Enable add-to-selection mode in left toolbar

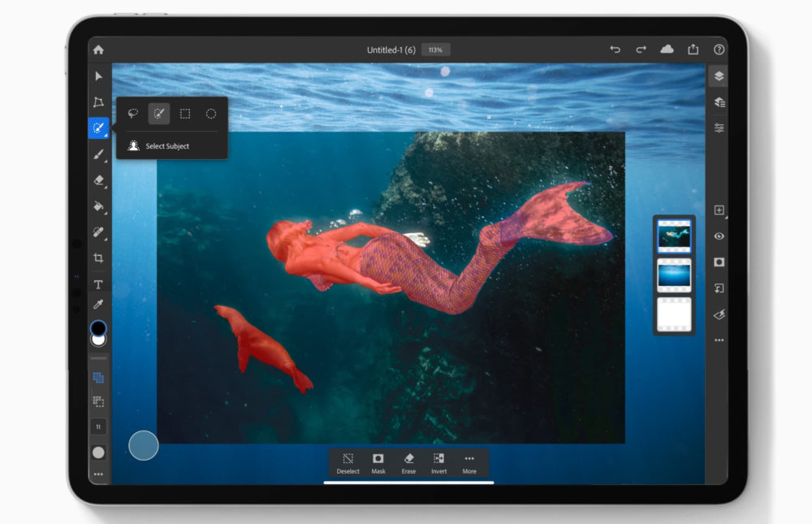point(98,378)
